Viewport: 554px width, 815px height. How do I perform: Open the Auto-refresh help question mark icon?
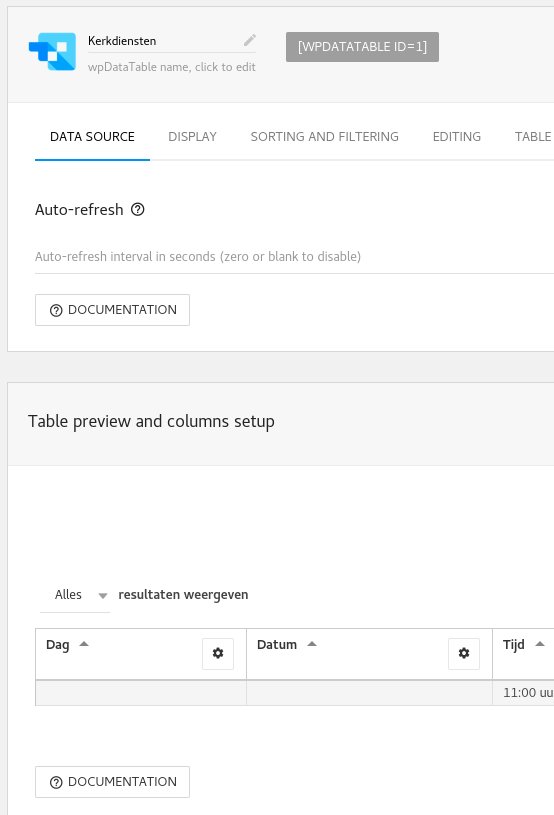tap(138, 209)
